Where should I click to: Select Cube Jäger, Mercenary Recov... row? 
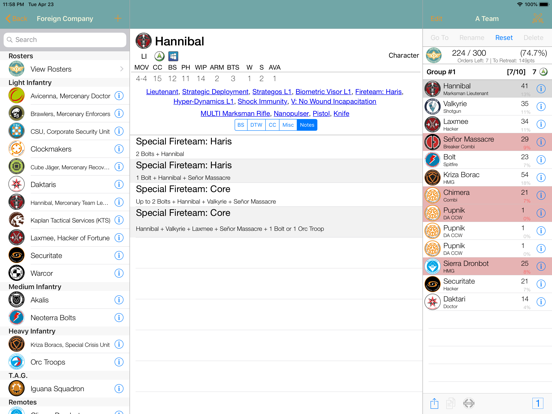click(65, 167)
